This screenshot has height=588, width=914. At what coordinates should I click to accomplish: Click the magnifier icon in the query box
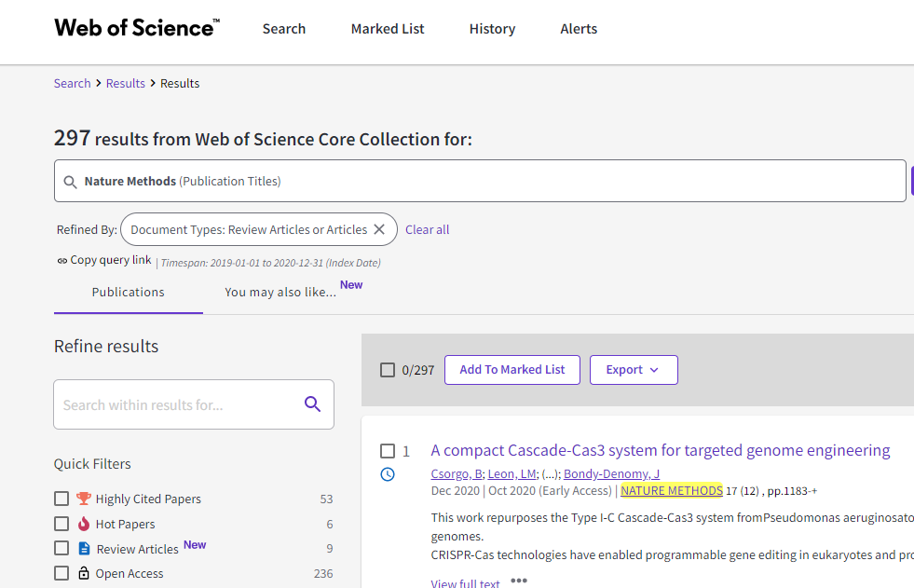click(70, 182)
